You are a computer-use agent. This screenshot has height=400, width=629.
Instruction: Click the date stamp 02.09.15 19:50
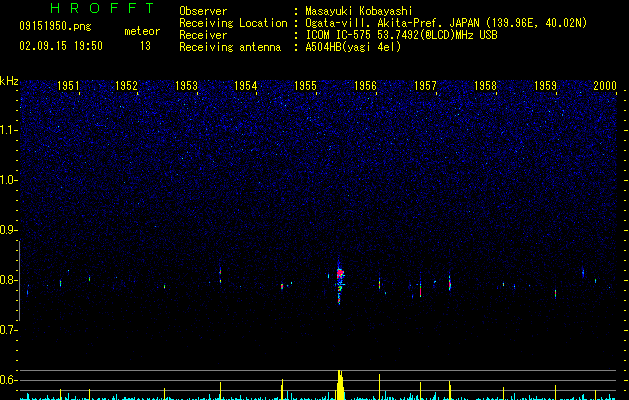coord(61,46)
